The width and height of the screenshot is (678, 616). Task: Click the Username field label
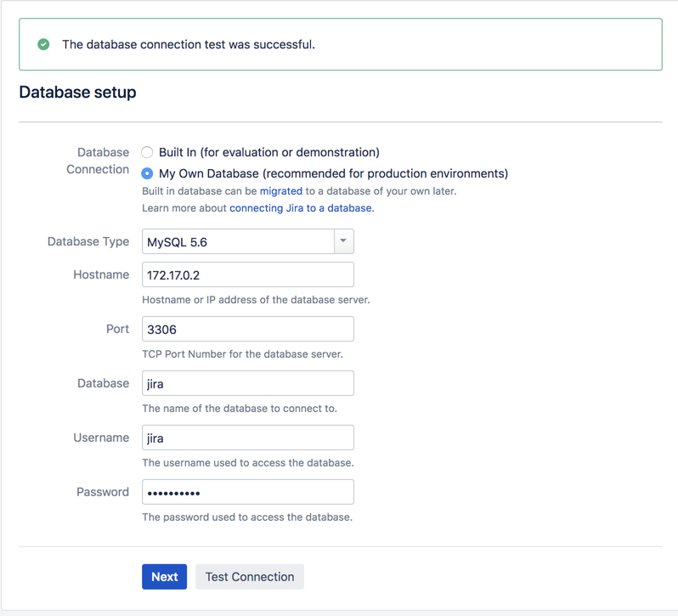[x=101, y=438]
